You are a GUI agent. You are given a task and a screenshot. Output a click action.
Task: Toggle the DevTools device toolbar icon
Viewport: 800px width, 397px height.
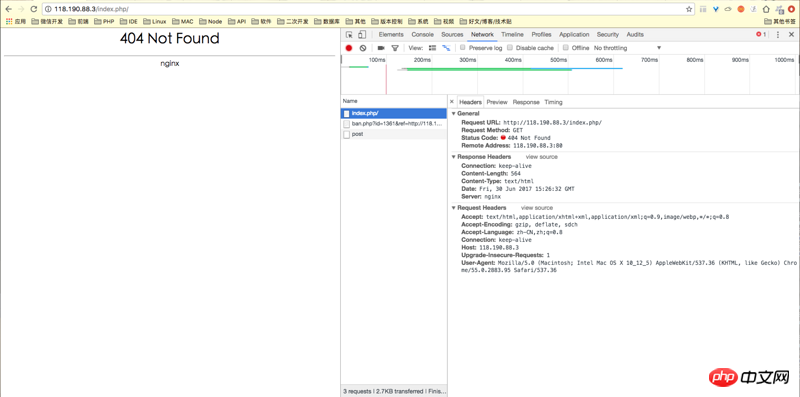point(362,35)
